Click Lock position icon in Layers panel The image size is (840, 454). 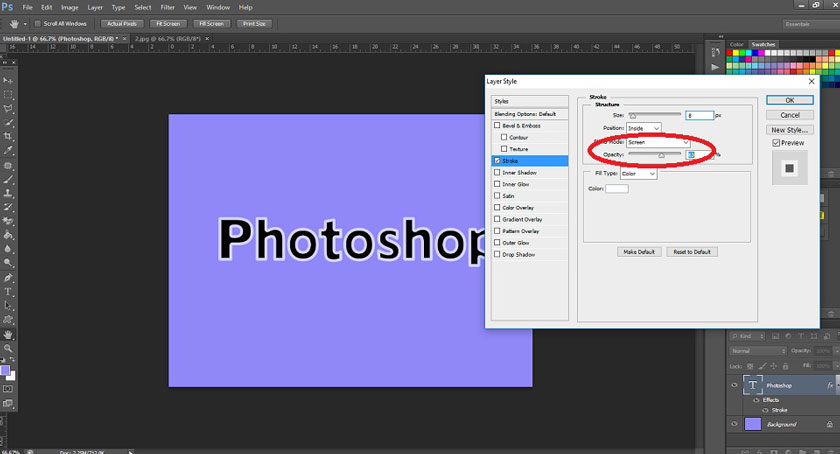pos(774,366)
